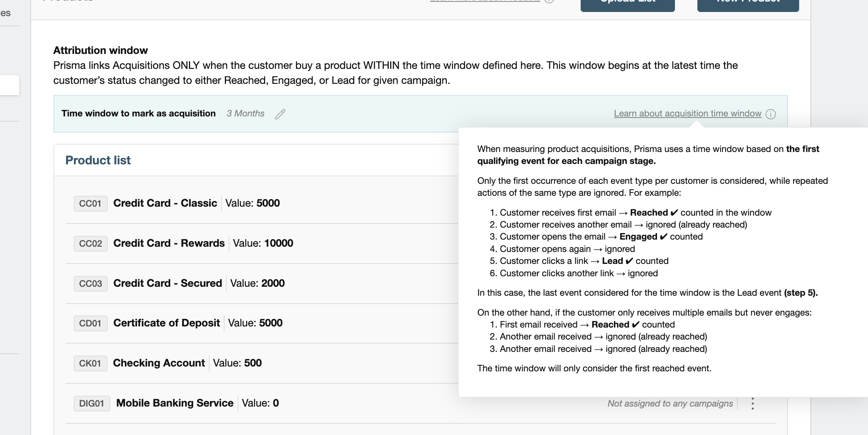Image resolution: width=868 pixels, height=435 pixels.
Task: Click the pencil icon to edit time window
Action: [x=280, y=114]
